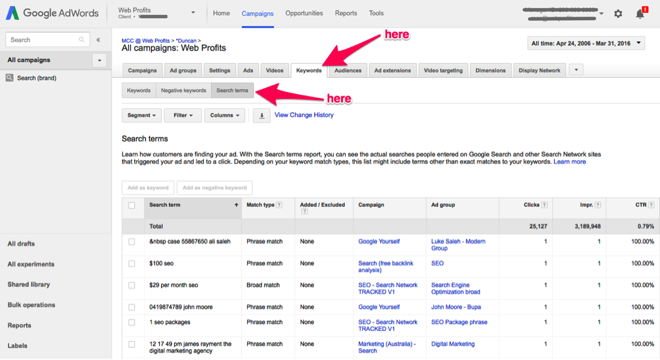
Task: Check the '0419874789 john moore' row checkbox
Action: (132, 307)
